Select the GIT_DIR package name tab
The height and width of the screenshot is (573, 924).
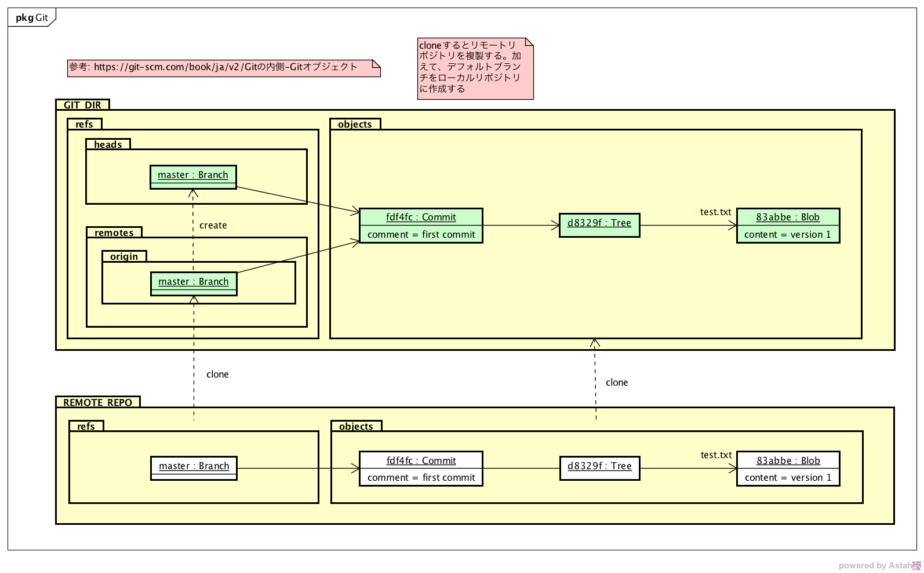pyautogui.click(x=82, y=105)
